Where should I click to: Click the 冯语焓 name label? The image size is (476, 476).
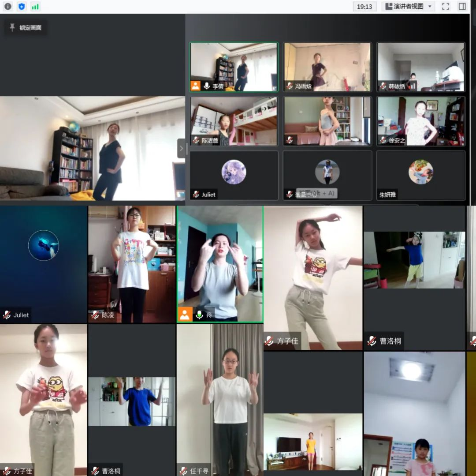(x=303, y=86)
